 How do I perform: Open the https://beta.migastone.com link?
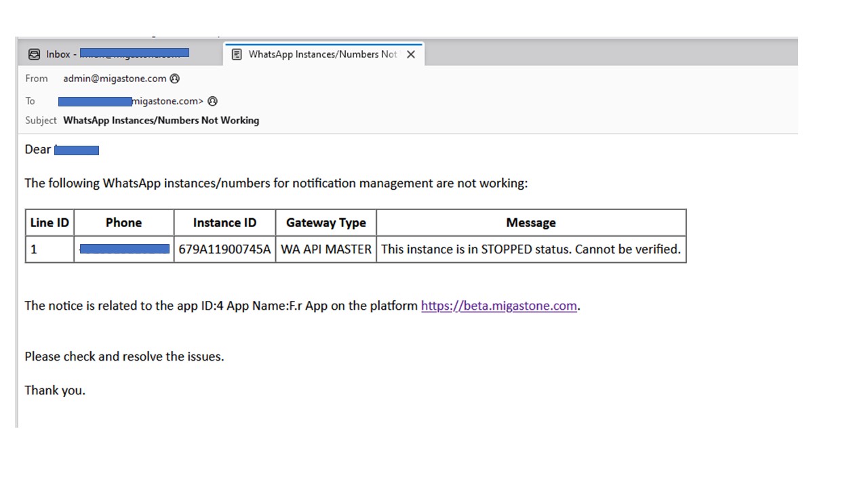click(498, 306)
